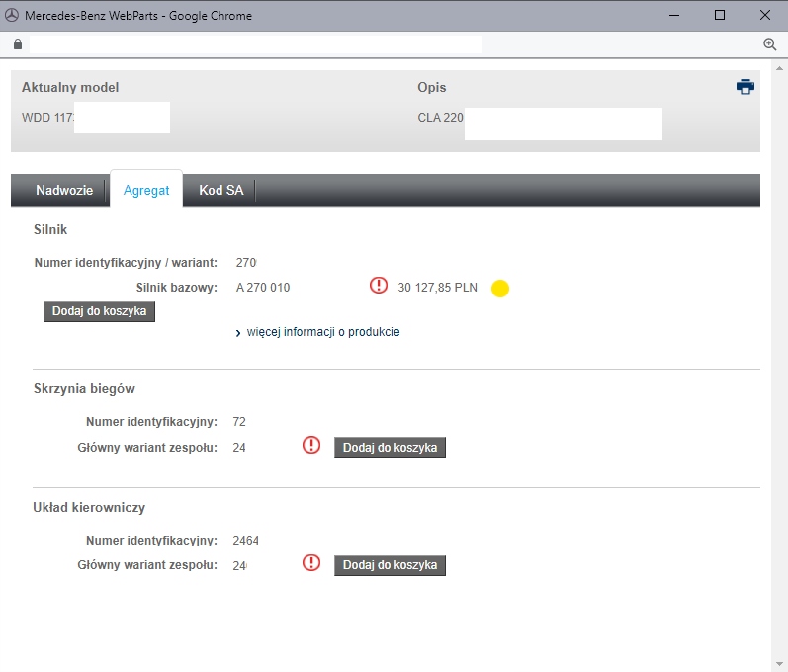
Task: Open the steering variant warning icon
Action: (x=311, y=562)
